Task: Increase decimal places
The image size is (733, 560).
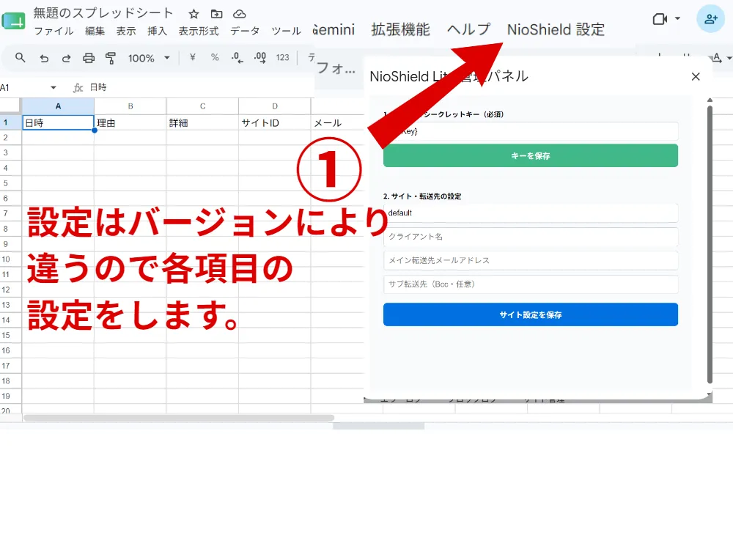Action: 260,57
